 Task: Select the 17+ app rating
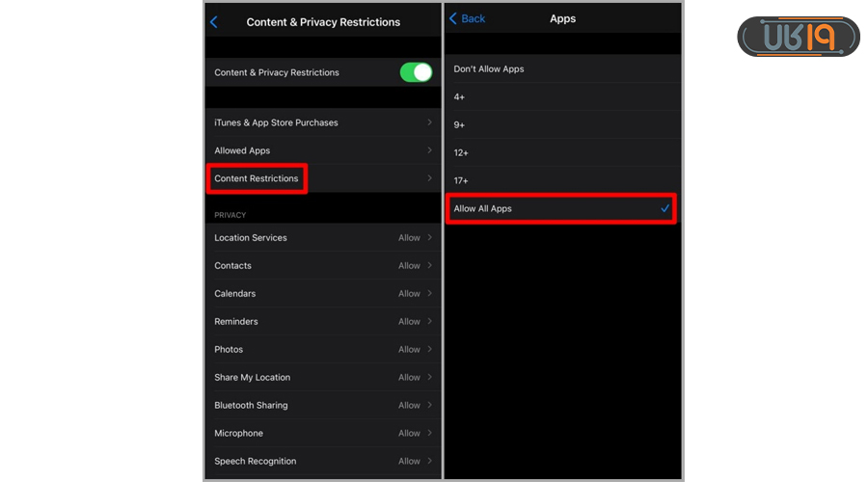pyautogui.click(x=561, y=181)
